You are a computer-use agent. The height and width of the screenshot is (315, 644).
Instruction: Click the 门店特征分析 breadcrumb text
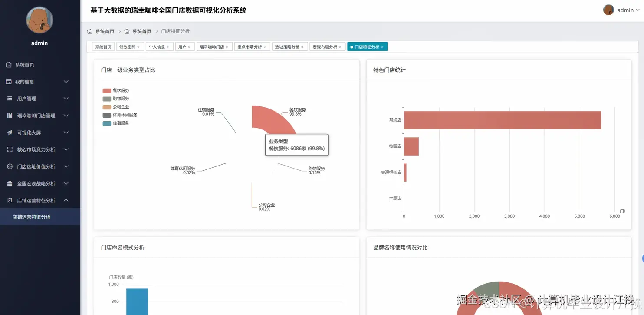pos(175,31)
